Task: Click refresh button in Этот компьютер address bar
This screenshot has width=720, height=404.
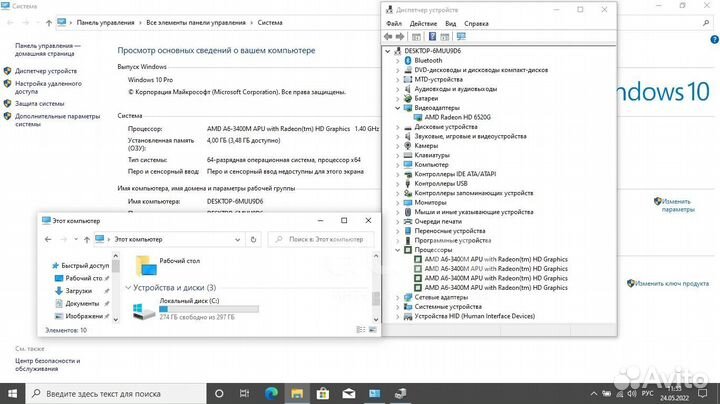Action: tap(253, 239)
